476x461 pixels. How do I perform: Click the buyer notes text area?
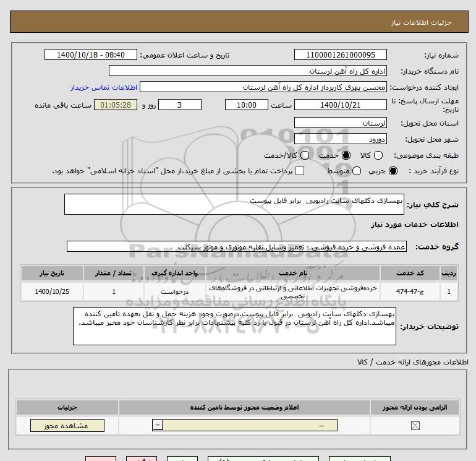(234, 325)
